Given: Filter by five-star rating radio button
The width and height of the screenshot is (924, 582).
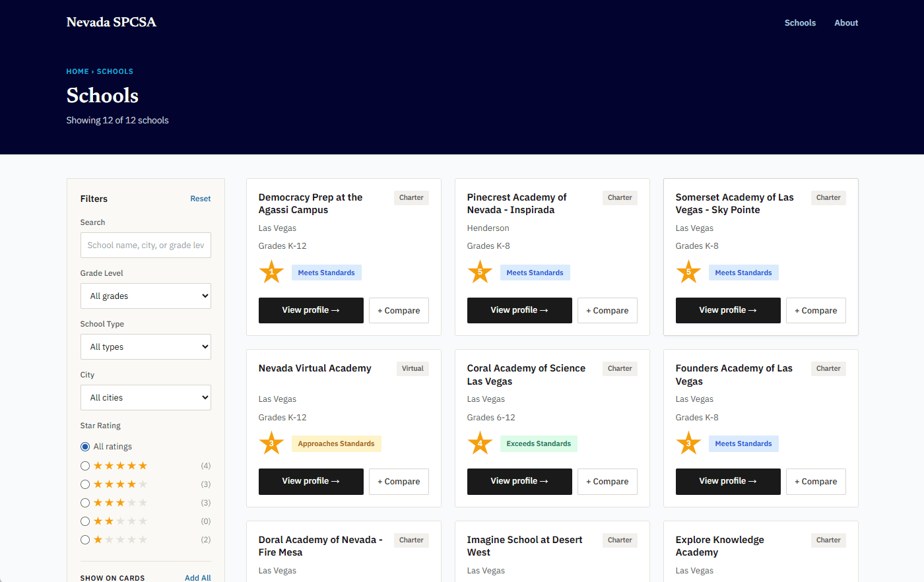Looking at the screenshot, I should (85, 466).
